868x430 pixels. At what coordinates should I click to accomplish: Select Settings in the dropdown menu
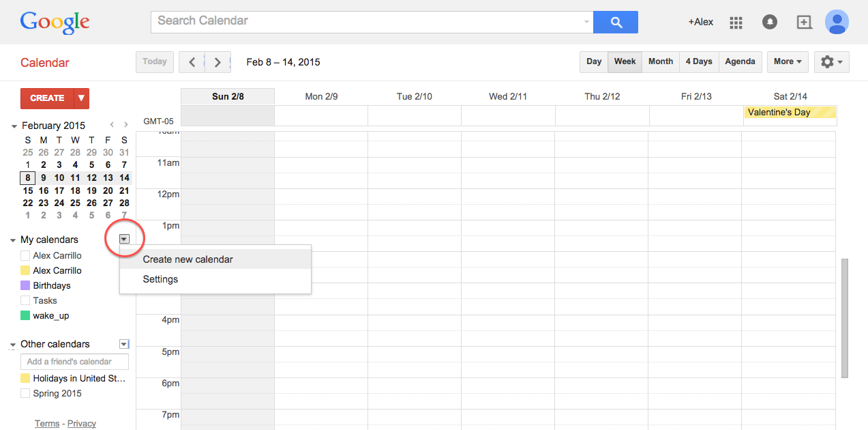tap(215, 279)
